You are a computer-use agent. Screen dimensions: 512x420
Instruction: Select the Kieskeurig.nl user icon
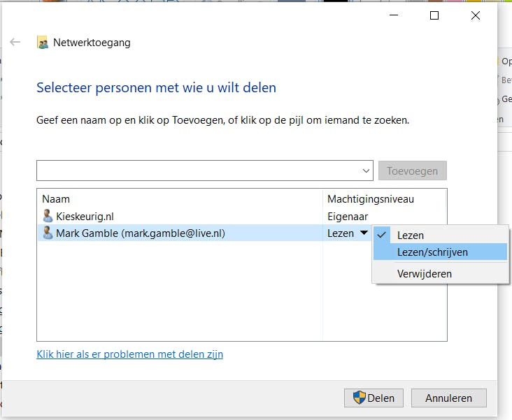(x=48, y=216)
